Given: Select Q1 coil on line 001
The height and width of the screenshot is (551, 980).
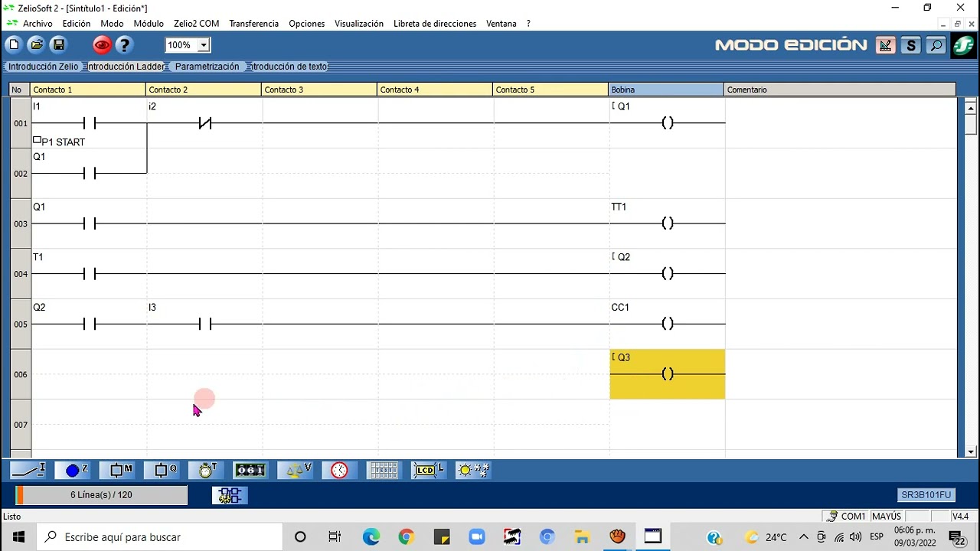Looking at the screenshot, I should 668,123.
